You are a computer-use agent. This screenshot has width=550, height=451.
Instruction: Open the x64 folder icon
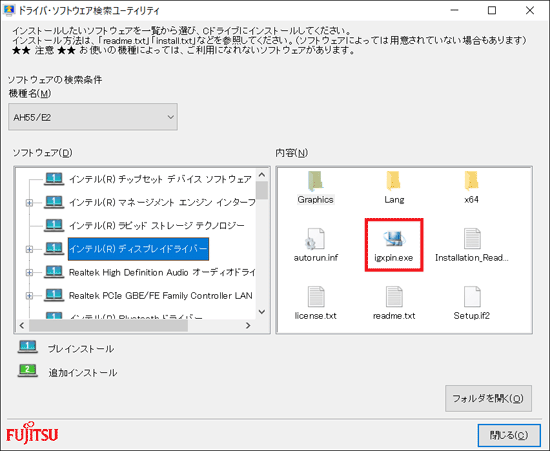[471, 181]
